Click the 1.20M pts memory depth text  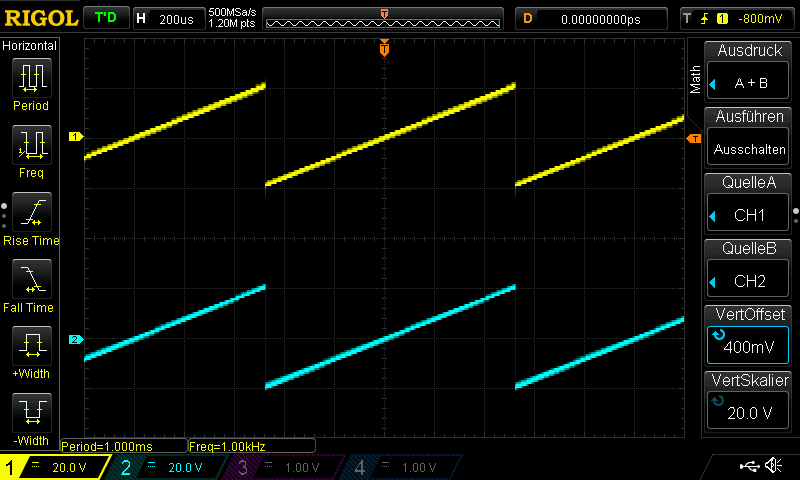(232, 23)
